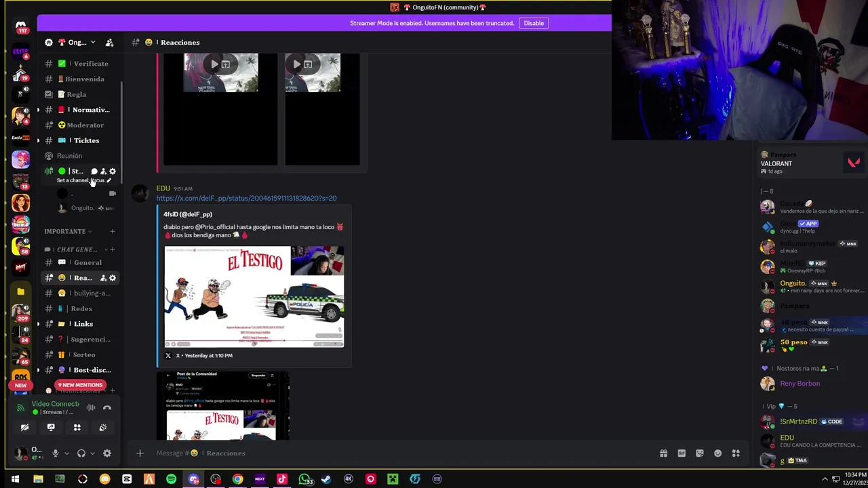Open x.com delF_pp status link
Screen dimensions: 868x488
[x=246, y=198]
